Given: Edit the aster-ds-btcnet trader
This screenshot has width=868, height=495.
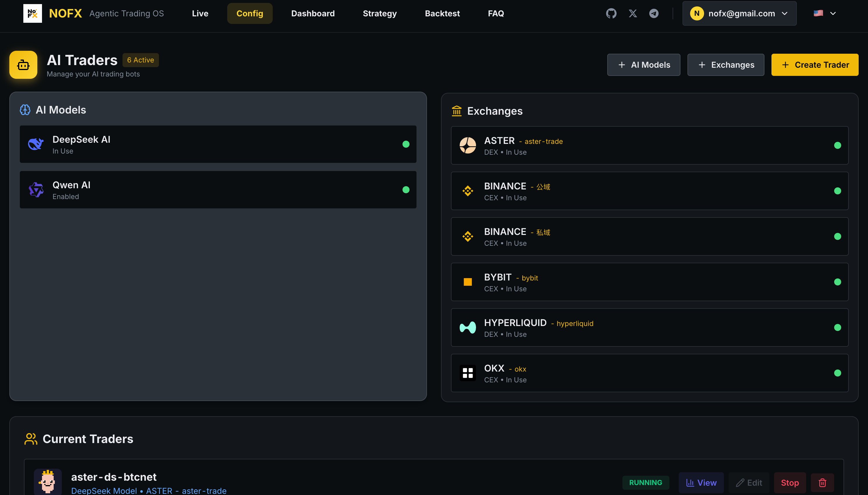Looking at the screenshot, I should click(749, 483).
